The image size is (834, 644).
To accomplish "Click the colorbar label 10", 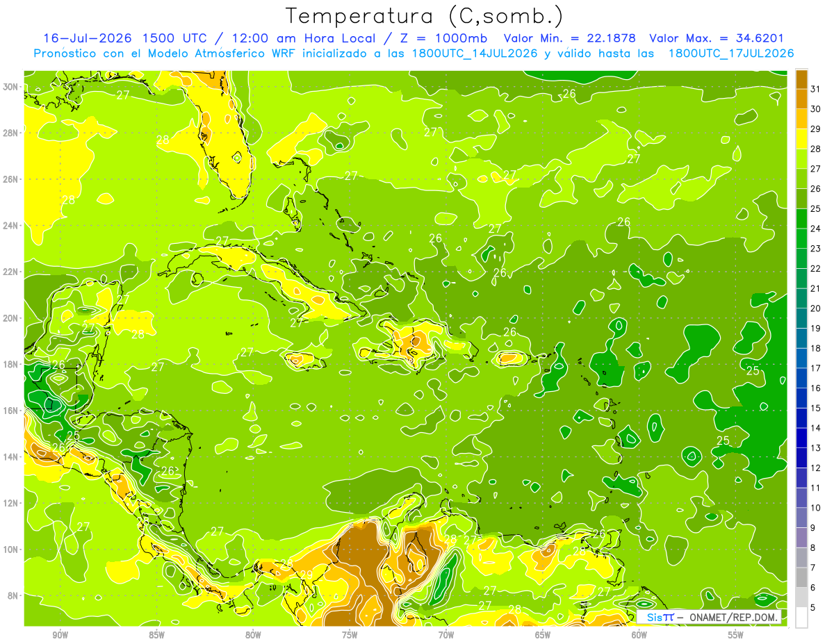I will click(x=816, y=508).
